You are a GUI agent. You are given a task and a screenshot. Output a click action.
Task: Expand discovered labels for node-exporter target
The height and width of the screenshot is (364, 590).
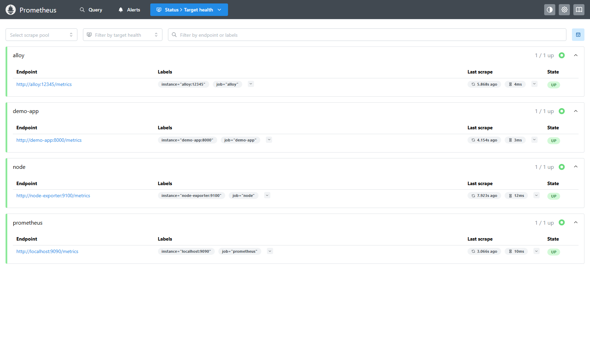click(x=267, y=195)
